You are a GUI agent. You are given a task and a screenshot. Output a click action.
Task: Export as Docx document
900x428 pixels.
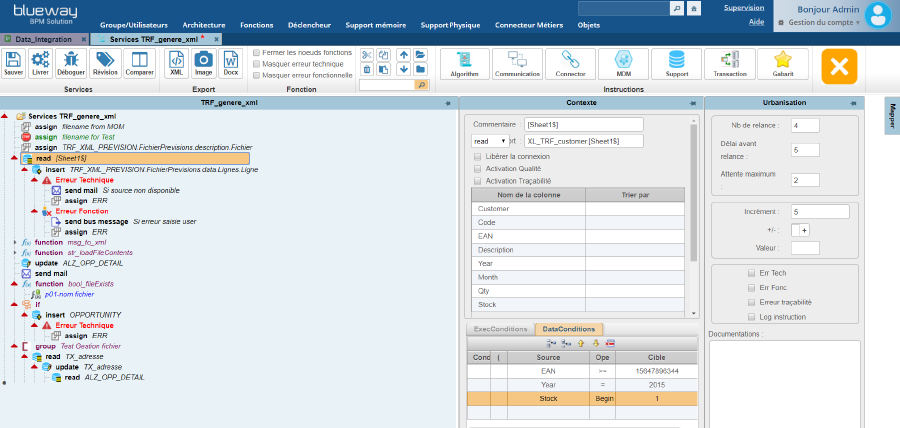(230, 63)
